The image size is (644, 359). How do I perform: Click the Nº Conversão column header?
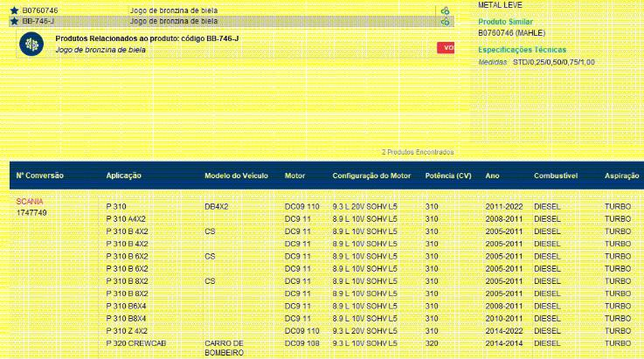coord(40,176)
